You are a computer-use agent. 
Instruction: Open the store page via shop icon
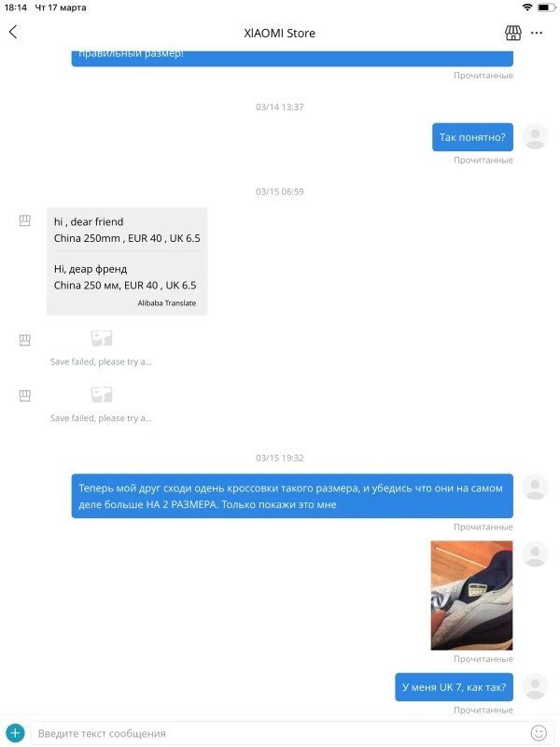pos(512,33)
